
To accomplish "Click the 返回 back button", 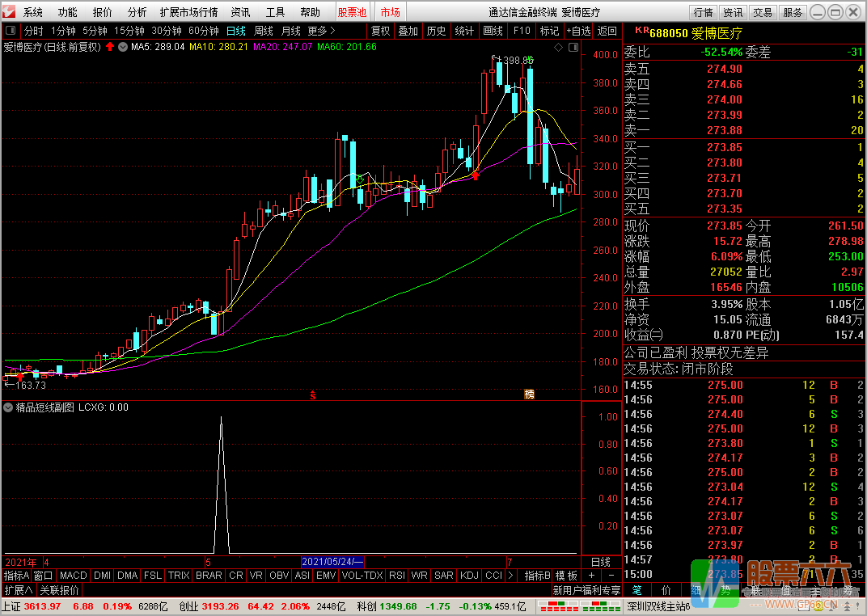I will pyautogui.click(x=607, y=31).
